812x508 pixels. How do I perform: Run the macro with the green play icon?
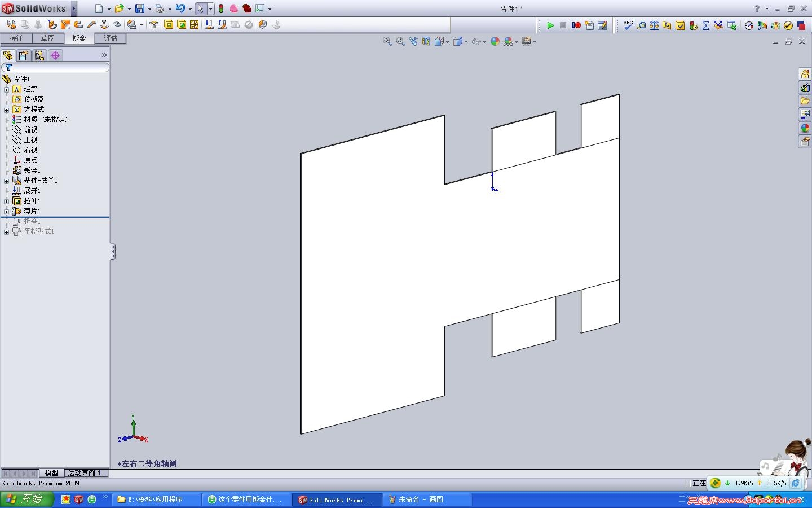[x=550, y=25]
